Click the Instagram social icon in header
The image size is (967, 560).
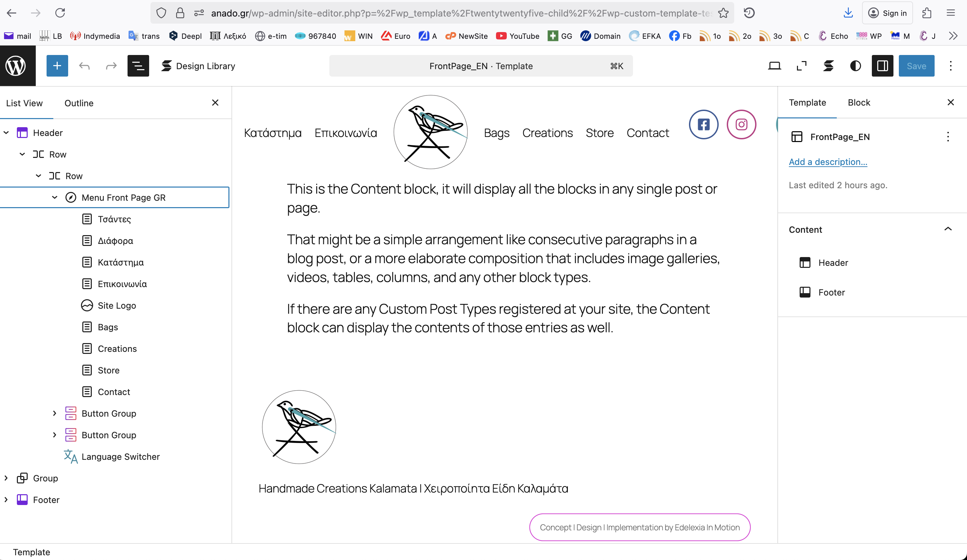pos(741,125)
